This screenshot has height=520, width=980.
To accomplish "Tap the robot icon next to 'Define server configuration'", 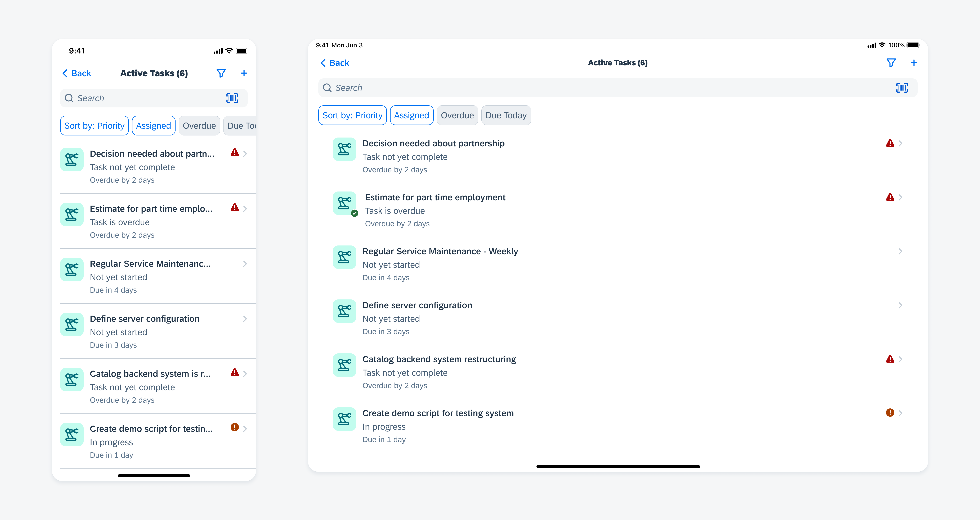I will coord(343,311).
